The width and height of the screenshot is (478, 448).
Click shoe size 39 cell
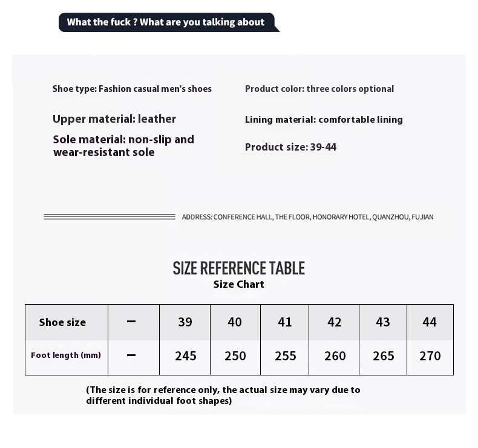[x=185, y=322]
